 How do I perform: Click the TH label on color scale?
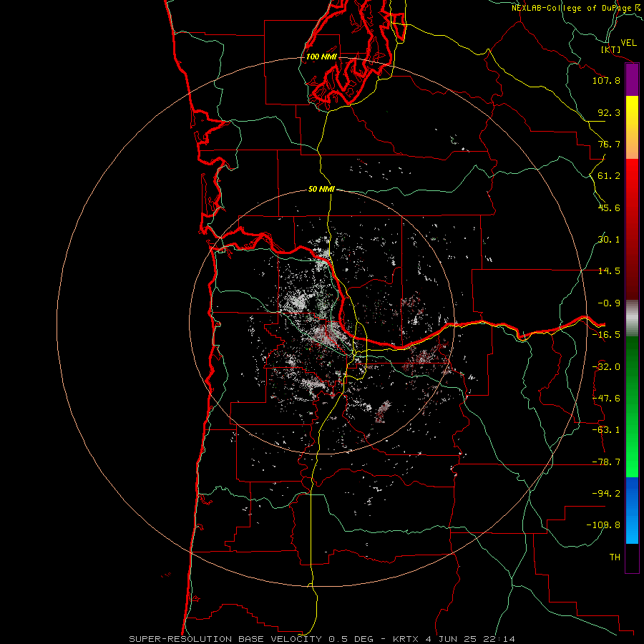(x=615, y=557)
